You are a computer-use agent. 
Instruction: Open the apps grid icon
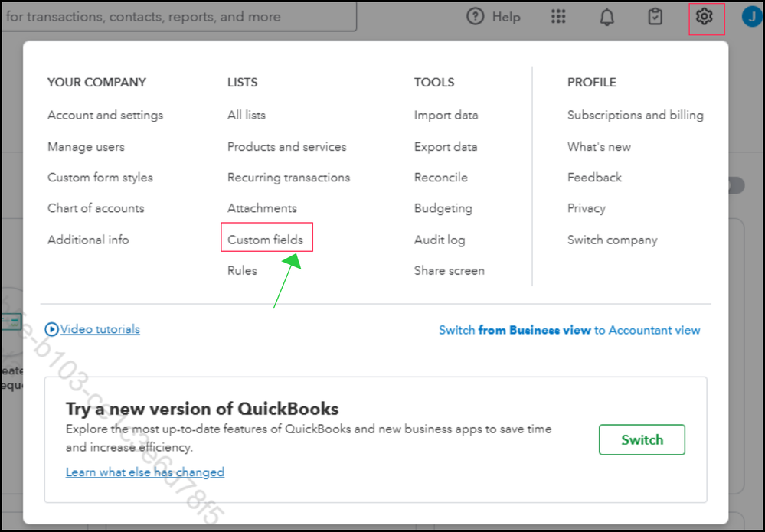pos(558,17)
